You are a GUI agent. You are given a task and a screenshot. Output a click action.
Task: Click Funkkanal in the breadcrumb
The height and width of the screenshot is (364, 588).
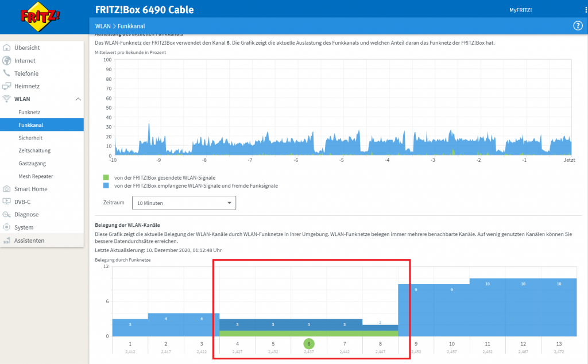click(131, 26)
